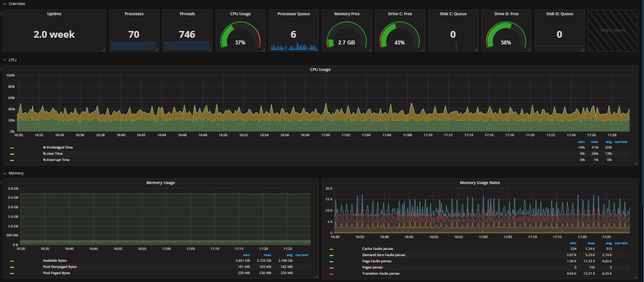Collapse the Overview row chevron
Screen dimensions: 644x282
(x=5, y=4)
